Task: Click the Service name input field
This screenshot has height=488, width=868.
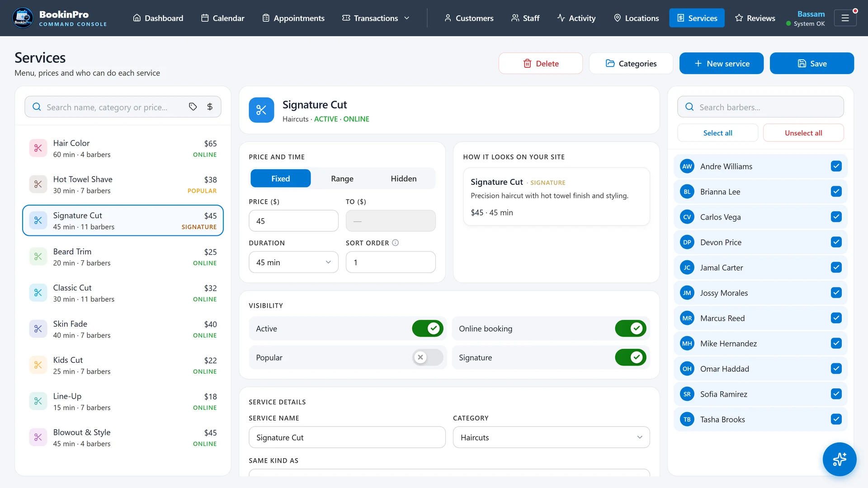Action: pyautogui.click(x=347, y=437)
